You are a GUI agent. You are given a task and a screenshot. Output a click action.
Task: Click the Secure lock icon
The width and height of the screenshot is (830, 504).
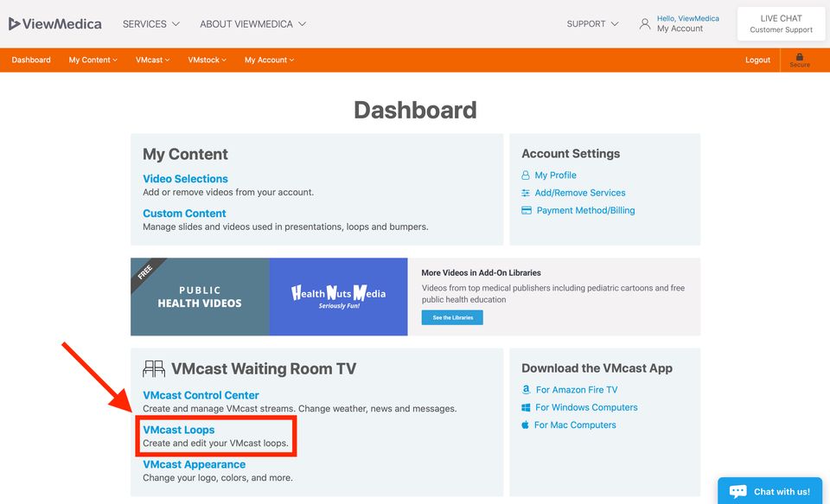click(x=799, y=57)
